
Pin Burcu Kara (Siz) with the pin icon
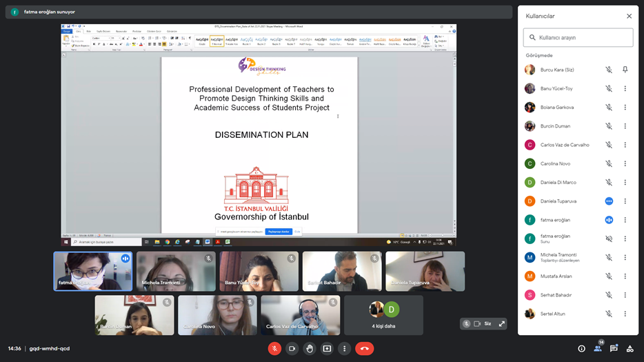(x=625, y=70)
